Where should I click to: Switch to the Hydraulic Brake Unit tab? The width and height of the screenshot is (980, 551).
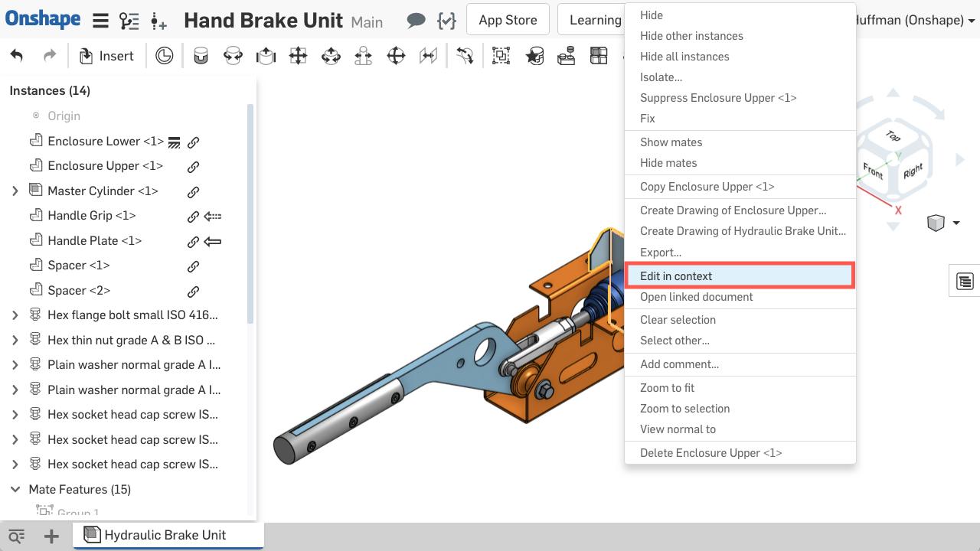pos(165,535)
